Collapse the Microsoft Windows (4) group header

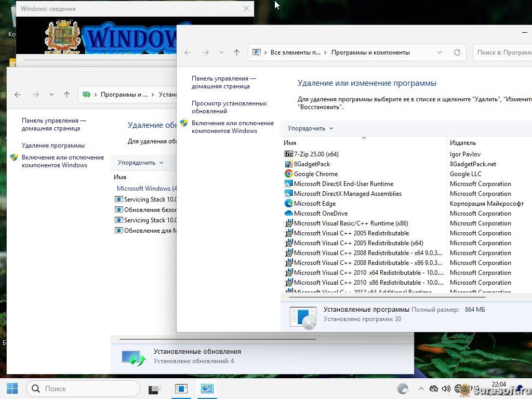pos(147,188)
